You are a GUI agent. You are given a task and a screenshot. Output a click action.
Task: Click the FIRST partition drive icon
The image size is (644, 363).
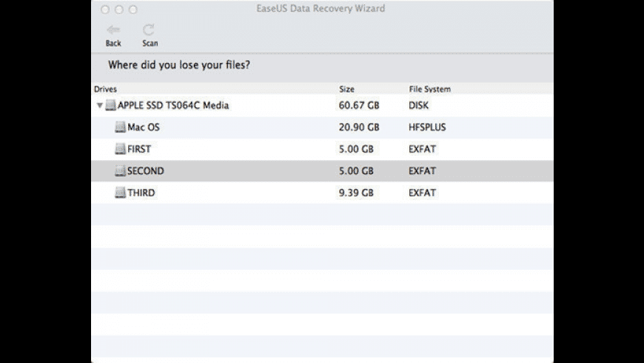click(x=121, y=149)
